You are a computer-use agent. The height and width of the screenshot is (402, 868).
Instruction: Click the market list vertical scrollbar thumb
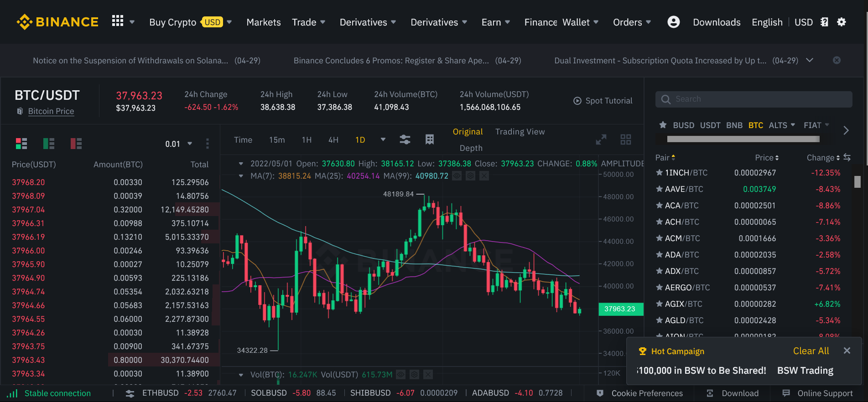(858, 182)
